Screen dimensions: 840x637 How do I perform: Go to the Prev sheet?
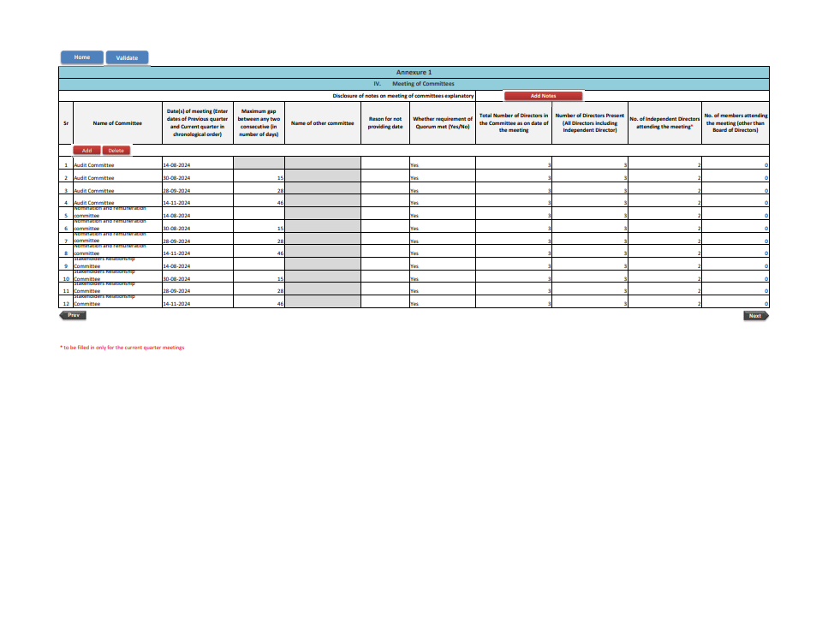point(73,316)
